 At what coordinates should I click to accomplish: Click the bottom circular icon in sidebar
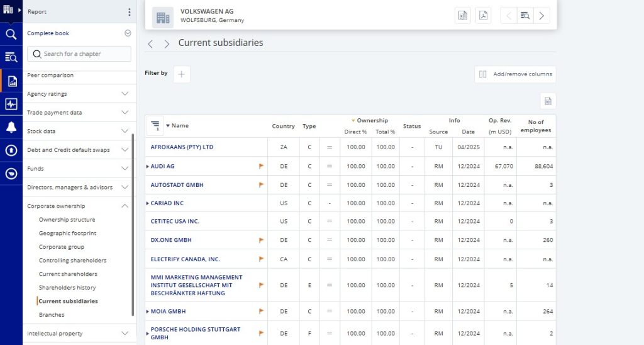tap(11, 174)
